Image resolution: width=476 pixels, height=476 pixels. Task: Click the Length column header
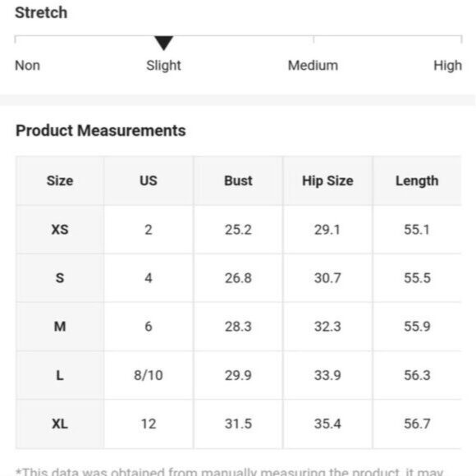[x=417, y=181]
